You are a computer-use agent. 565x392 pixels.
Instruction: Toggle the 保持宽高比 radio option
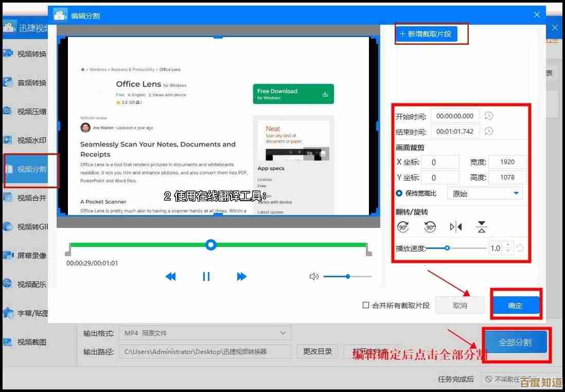coord(399,193)
